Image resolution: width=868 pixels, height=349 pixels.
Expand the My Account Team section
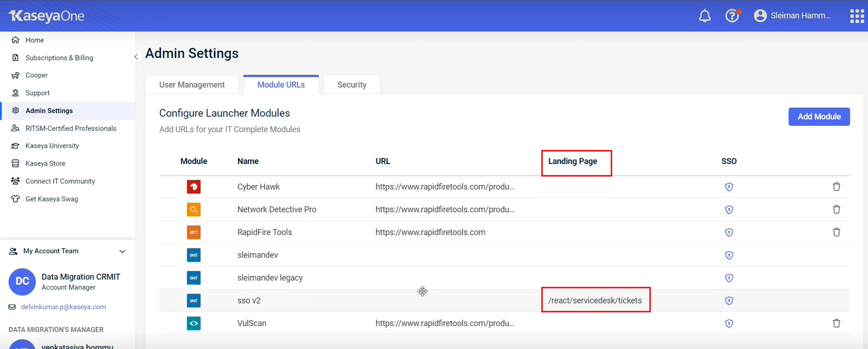click(122, 251)
